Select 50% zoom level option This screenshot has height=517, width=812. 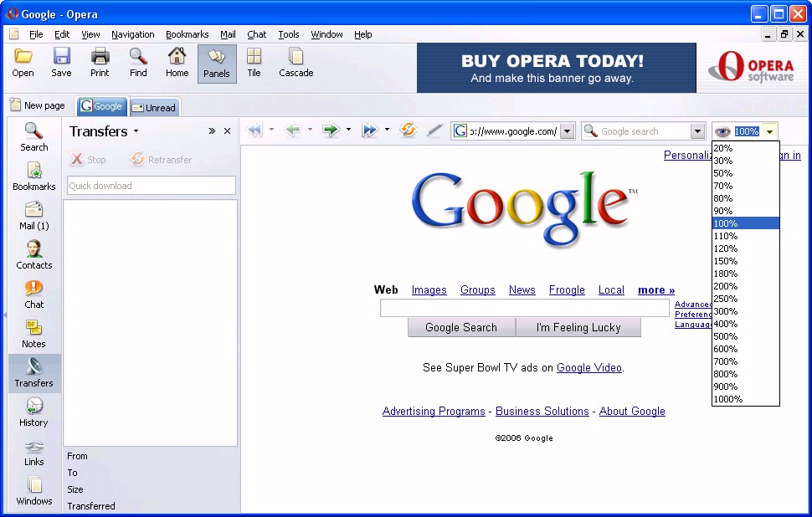(723, 173)
